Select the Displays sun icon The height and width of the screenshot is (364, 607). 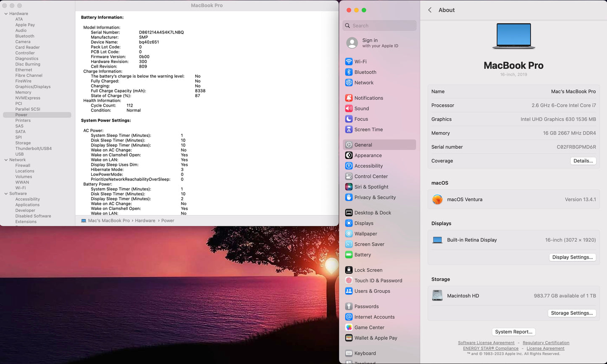(349, 223)
